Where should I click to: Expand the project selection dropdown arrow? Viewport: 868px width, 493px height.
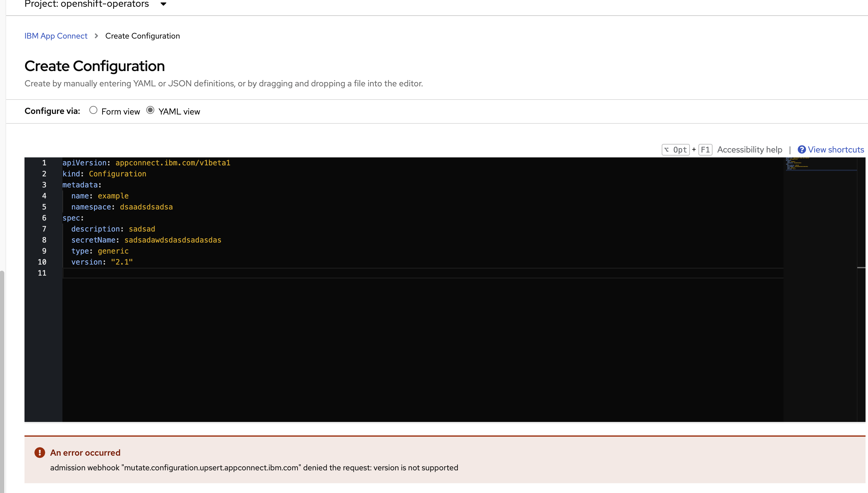click(163, 4)
